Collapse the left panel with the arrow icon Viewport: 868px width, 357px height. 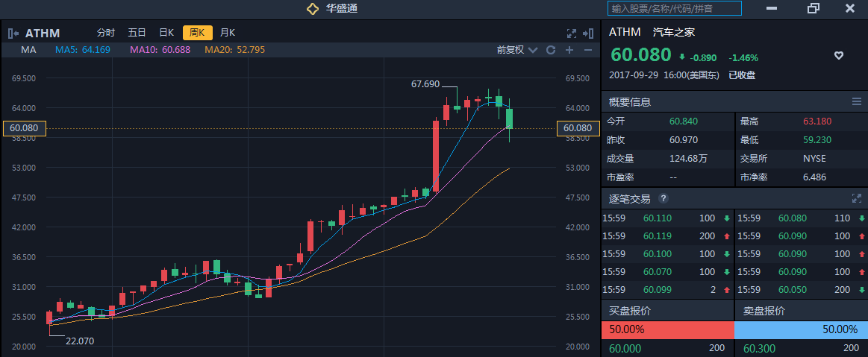pyautogui.click(x=13, y=33)
